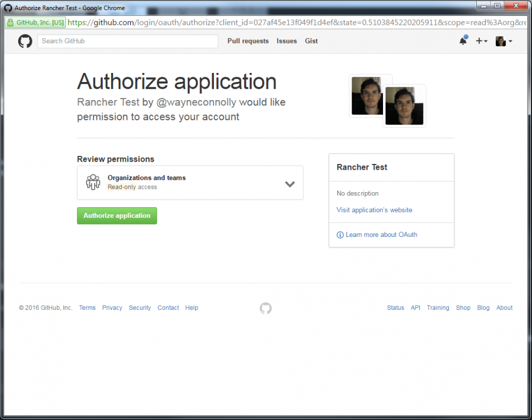This screenshot has height=420, width=532.
Task: Click the first application avatar thumbnail
Action: point(367,96)
